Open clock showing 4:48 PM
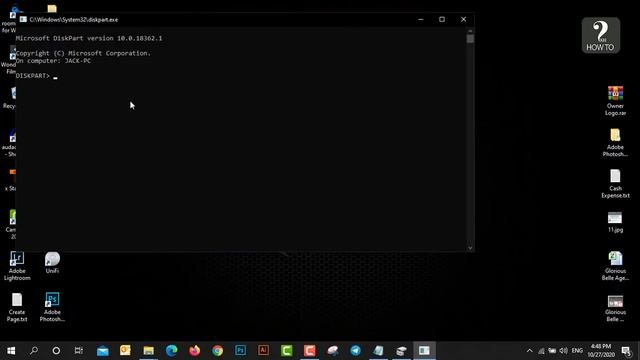Viewport: 640px width, 360px height. click(601, 351)
